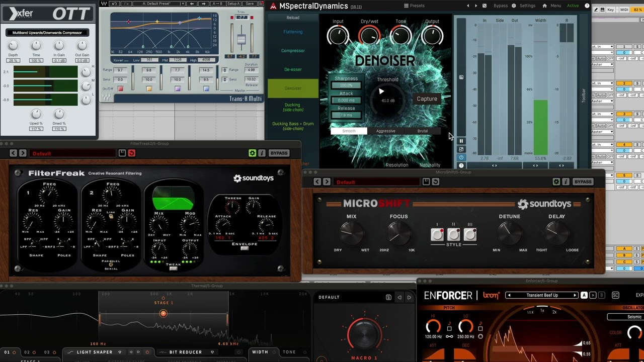Previous preset arrow in MicroShift toolbar
The image size is (644, 362).
tap(317, 182)
